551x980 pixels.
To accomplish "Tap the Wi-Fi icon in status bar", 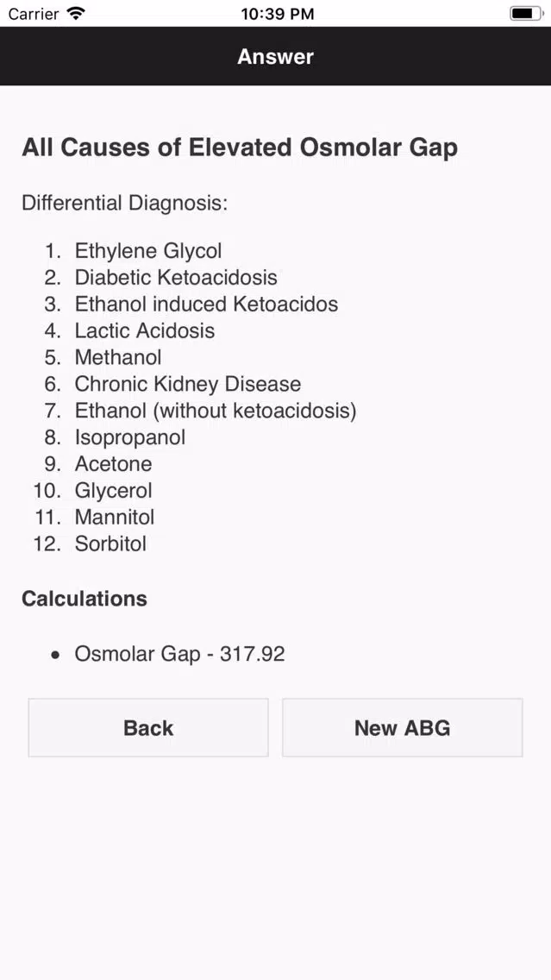I will coord(76,14).
